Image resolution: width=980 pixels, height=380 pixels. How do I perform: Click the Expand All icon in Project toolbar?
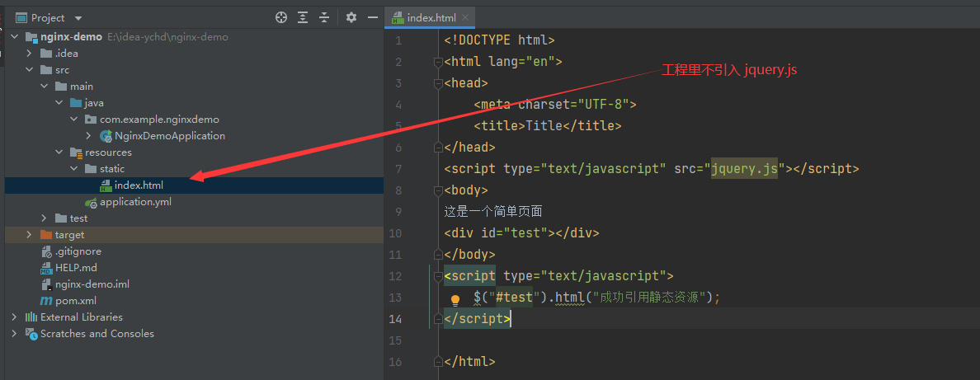(x=303, y=17)
